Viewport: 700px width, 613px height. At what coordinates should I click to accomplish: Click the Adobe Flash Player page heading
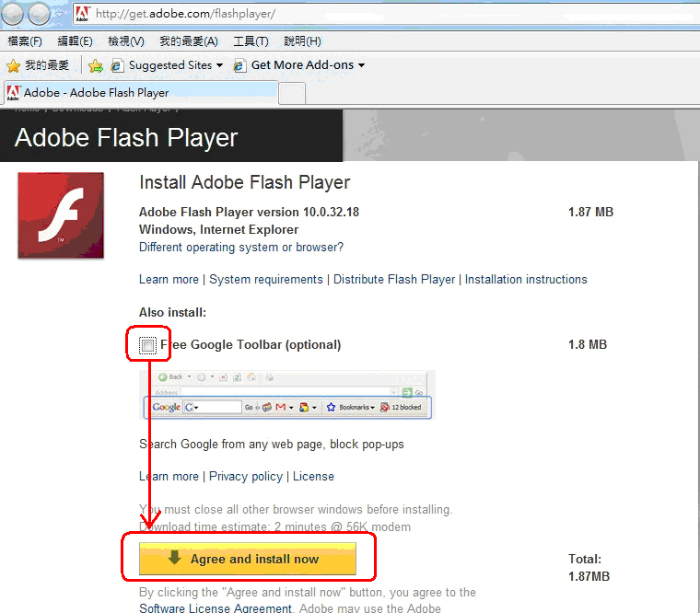click(x=126, y=137)
